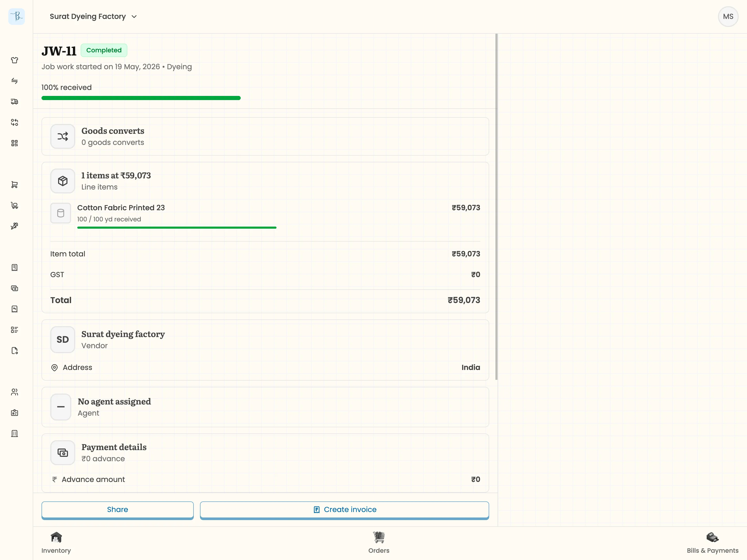Open the receipt invoice icon in sidebar
Viewport: 747px width, 560px height.
point(15,268)
